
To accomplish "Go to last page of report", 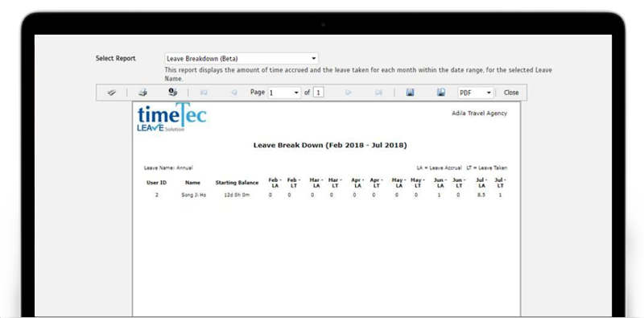I will point(378,93).
